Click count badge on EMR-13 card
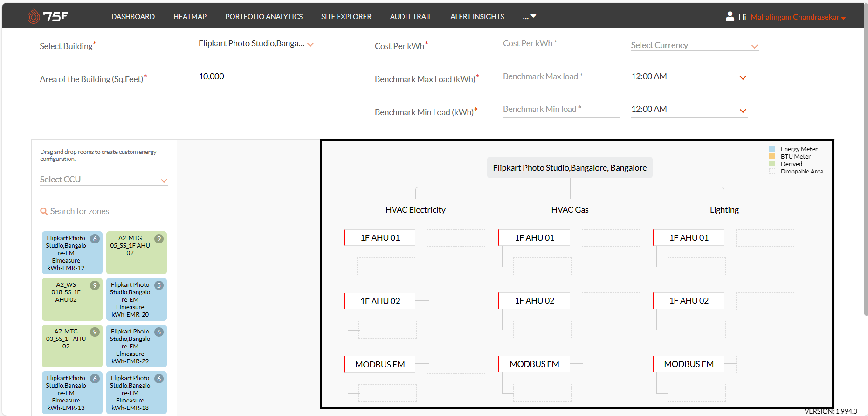This screenshot has width=868, height=416. [x=95, y=379]
